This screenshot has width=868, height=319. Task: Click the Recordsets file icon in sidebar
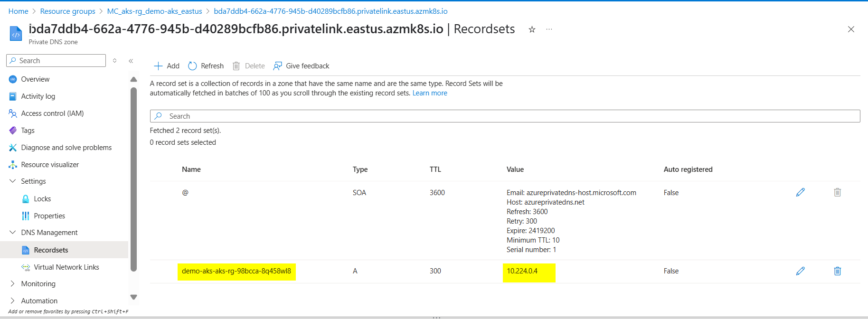(x=26, y=250)
